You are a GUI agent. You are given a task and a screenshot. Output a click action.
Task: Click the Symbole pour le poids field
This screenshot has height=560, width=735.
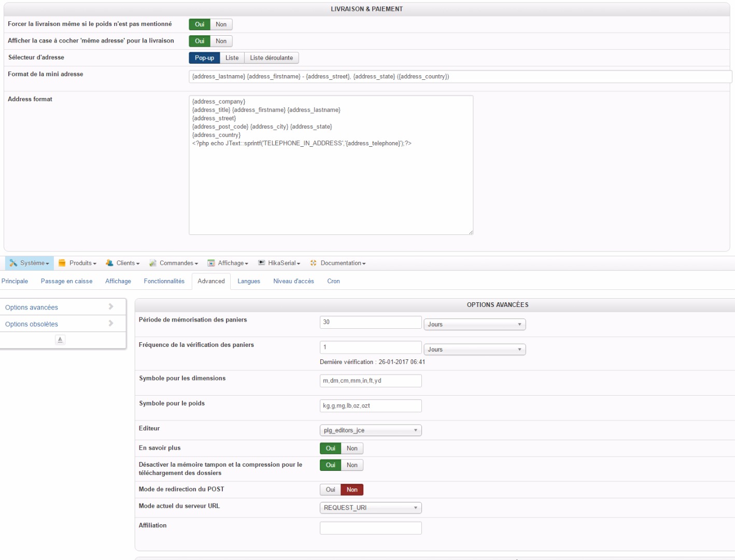point(371,405)
